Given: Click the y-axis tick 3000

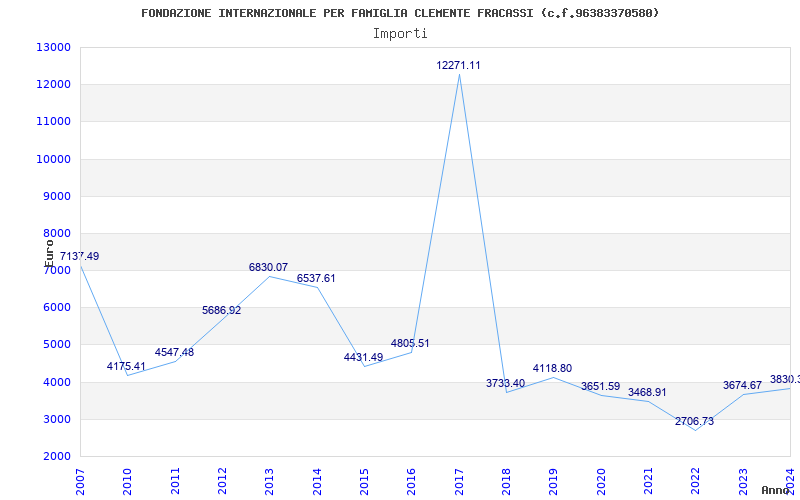Looking at the screenshot, I should [56, 419].
